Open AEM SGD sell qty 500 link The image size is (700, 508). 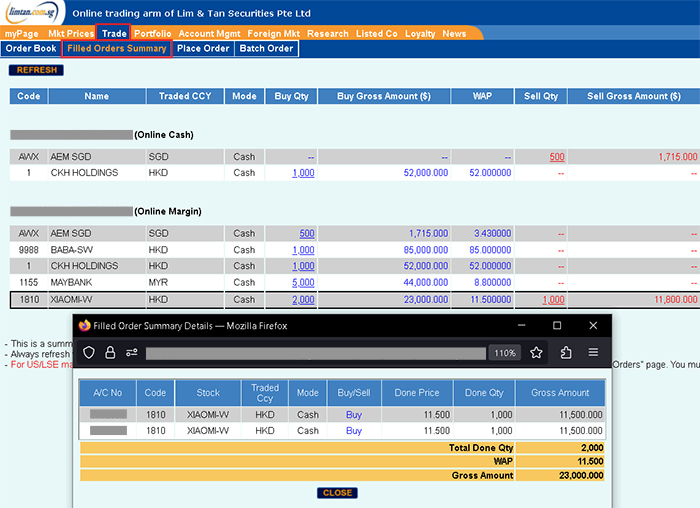(557, 157)
